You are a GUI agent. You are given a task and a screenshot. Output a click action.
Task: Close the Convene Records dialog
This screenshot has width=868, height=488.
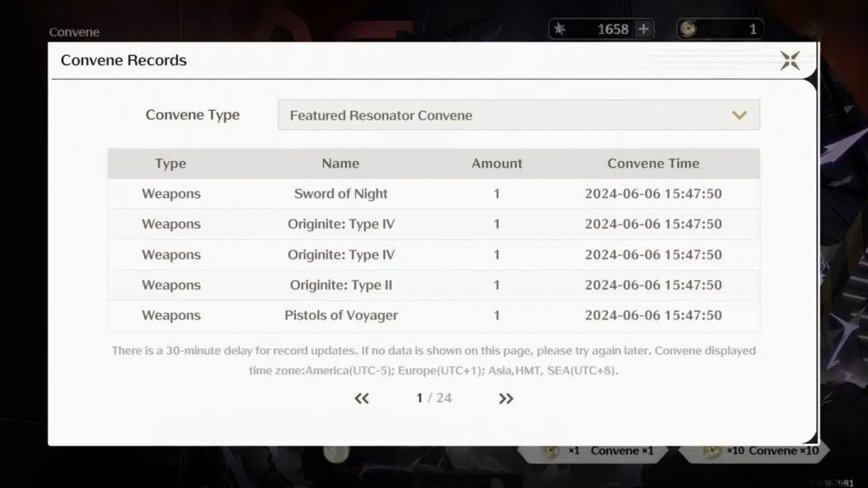tap(789, 60)
